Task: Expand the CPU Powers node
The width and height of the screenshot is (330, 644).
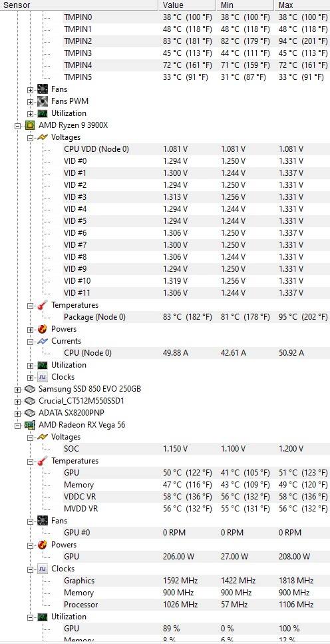Action: pos(31,330)
